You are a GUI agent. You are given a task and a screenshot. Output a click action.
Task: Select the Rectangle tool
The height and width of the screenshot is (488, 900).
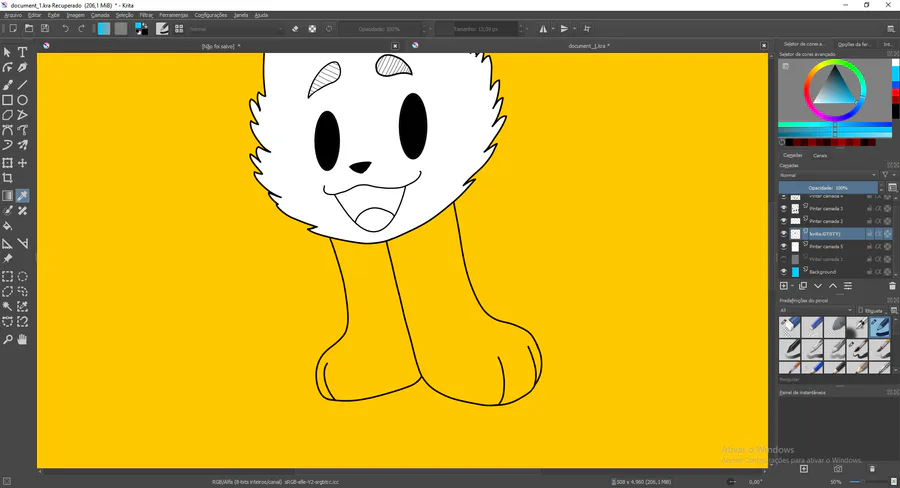point(7,100)
